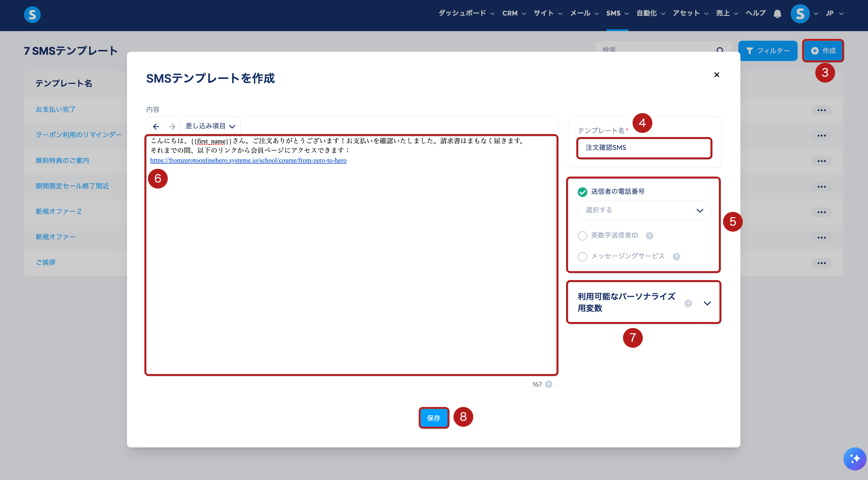Expand 利用可能なパーソナライズ用変数 section
868x480 pixels.
pos(707,303)
